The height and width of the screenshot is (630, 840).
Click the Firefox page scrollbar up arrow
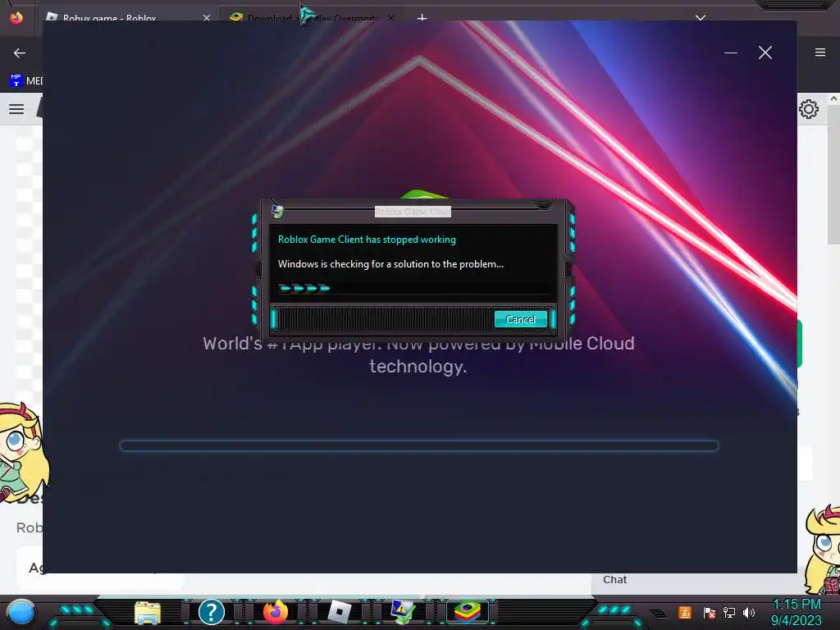[833, 99]
